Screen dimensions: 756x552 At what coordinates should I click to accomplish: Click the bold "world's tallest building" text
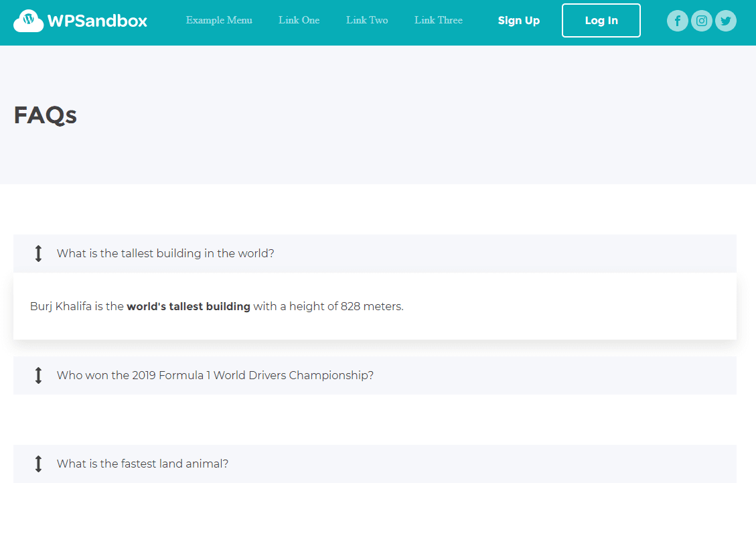click(189, 306)
